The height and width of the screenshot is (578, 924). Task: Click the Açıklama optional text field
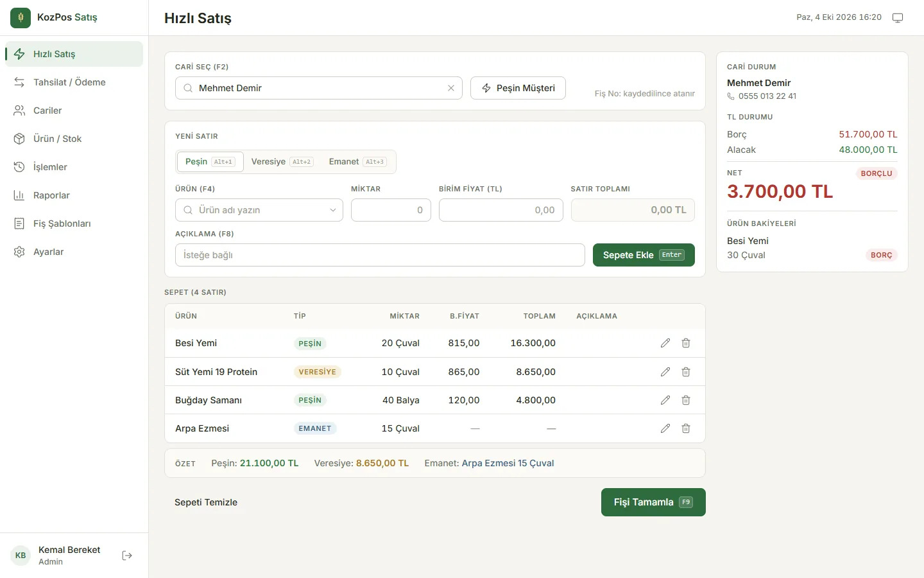tap(380, 255)
